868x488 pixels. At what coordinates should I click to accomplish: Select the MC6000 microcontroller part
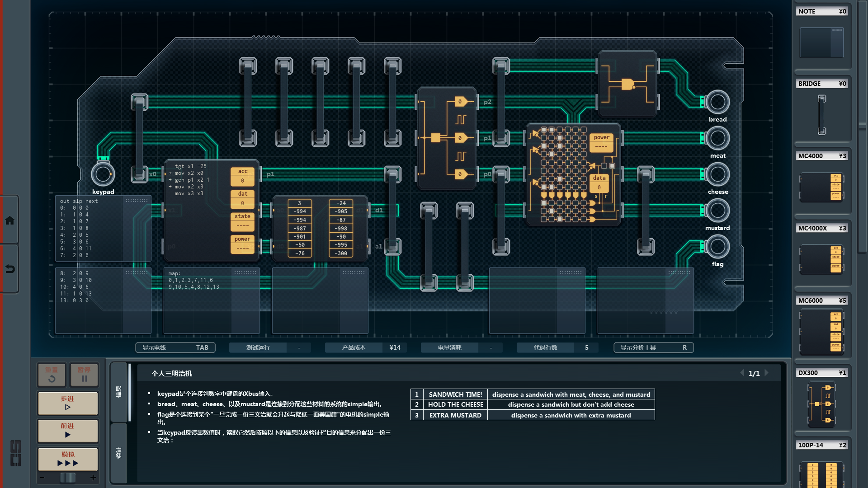click(x=821, y=332)
